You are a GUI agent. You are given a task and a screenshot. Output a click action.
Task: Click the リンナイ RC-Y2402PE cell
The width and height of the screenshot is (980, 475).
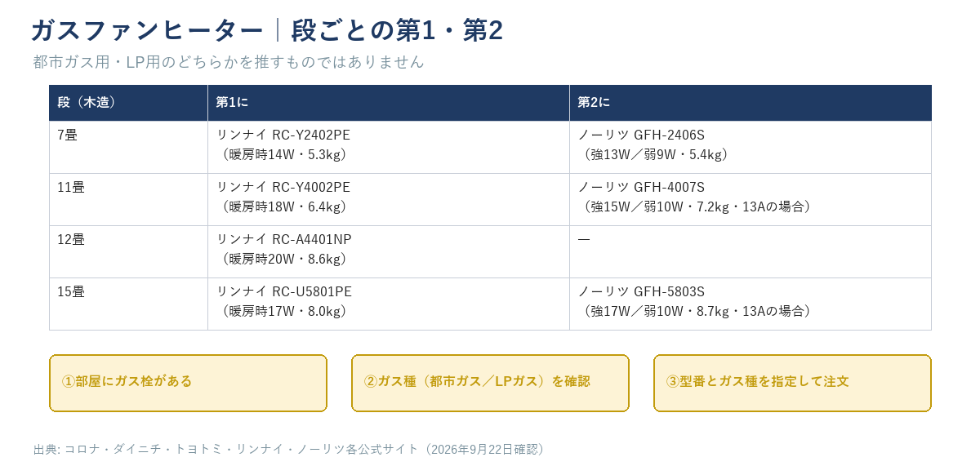(389, 147)
